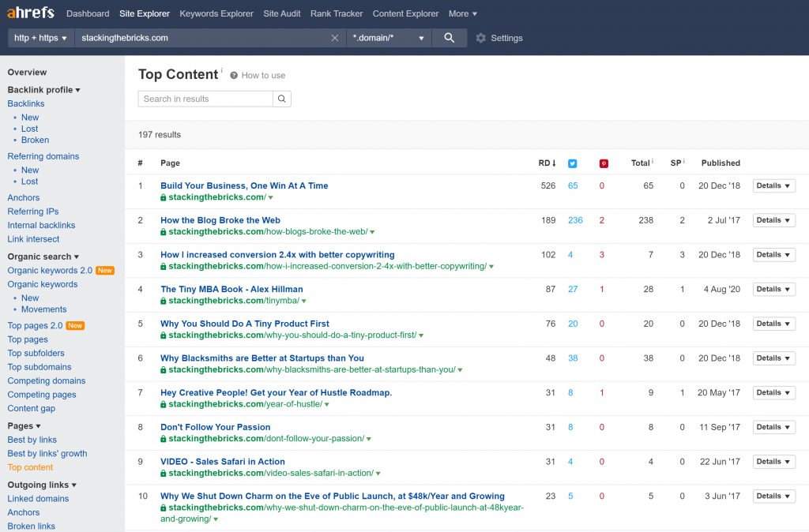Viewport: 809px width, 532px height.
Task: Click the 197 results text
Action: pos(160,134)
